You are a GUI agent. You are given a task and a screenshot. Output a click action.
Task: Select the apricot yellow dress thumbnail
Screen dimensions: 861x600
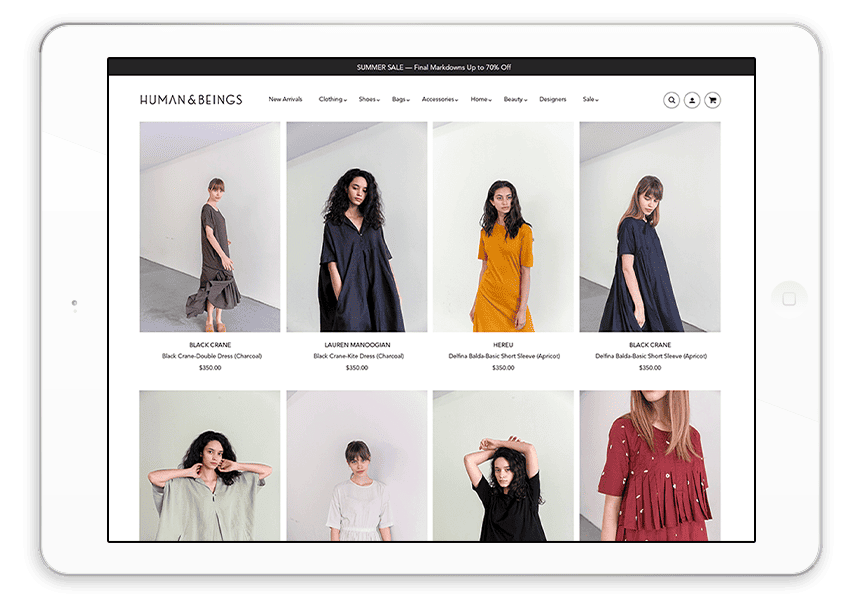click(x=503, y=227)
